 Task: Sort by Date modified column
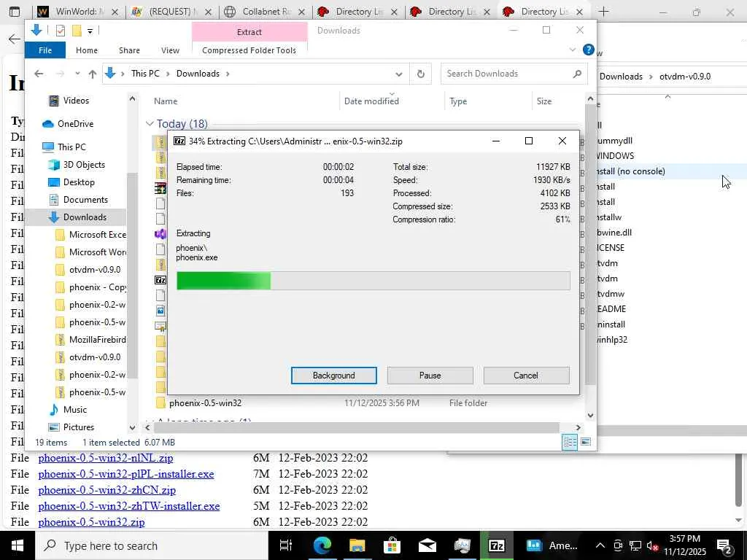pos(371,101)
